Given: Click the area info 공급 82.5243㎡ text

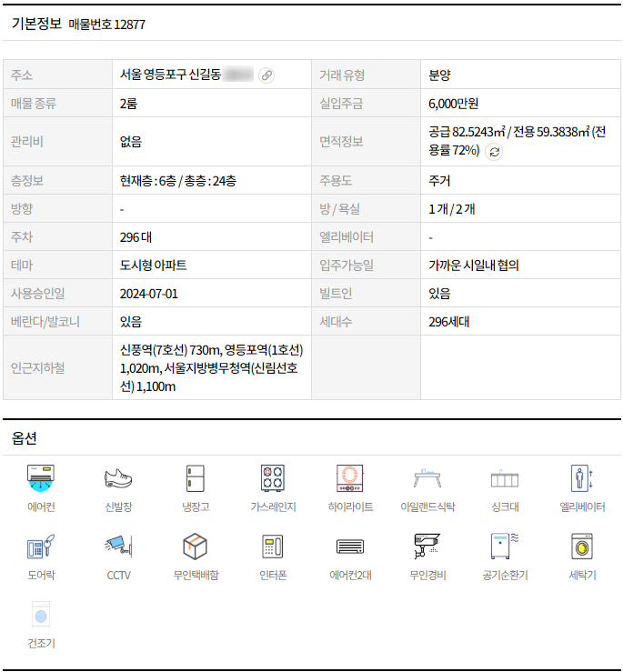Looking at the screenshot, I should [x=467, y=132].
